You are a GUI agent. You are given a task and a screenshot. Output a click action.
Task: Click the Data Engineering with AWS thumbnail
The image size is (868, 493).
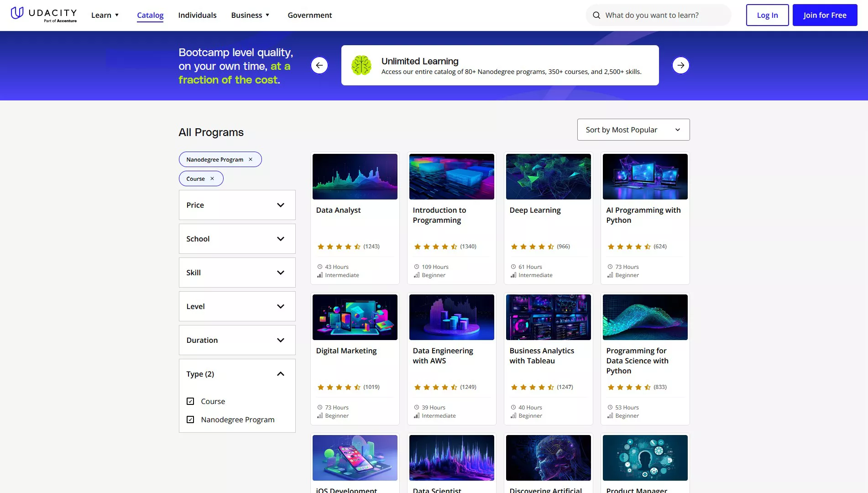(451, 317)
